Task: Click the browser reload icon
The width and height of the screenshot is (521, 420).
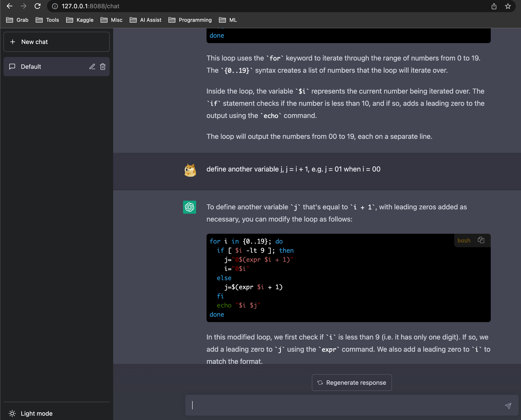Action: point(37,6)
